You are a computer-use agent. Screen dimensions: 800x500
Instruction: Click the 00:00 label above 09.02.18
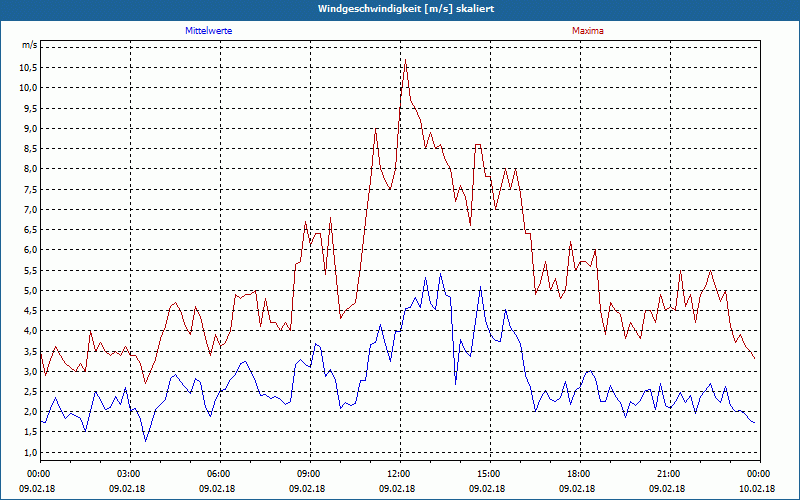41,474
